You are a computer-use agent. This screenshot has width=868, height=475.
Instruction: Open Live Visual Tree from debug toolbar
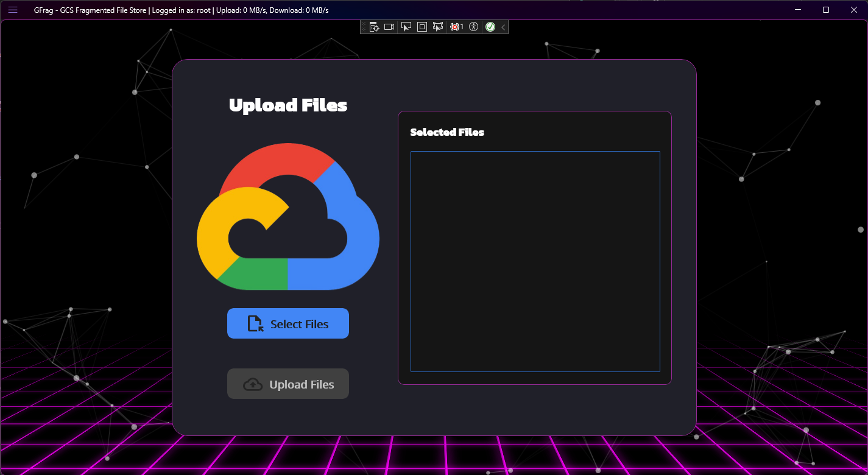click(374, 27)
